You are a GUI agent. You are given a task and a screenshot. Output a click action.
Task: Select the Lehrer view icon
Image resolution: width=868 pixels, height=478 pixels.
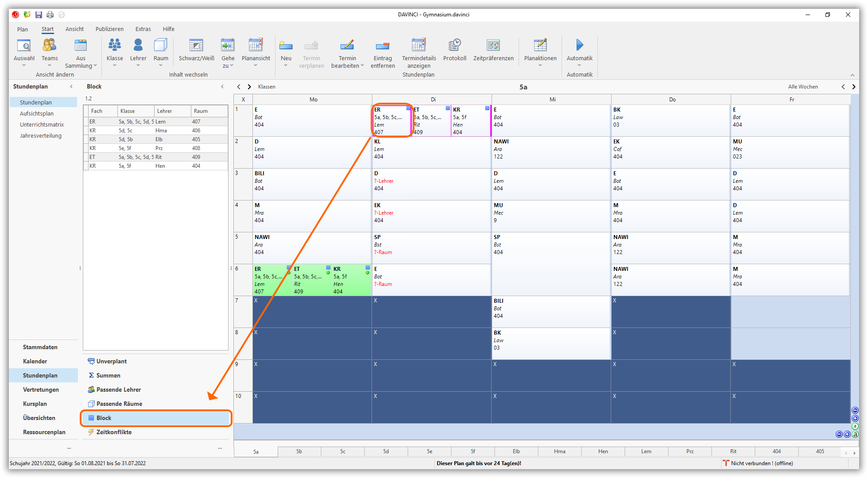[x=138, y=46]
